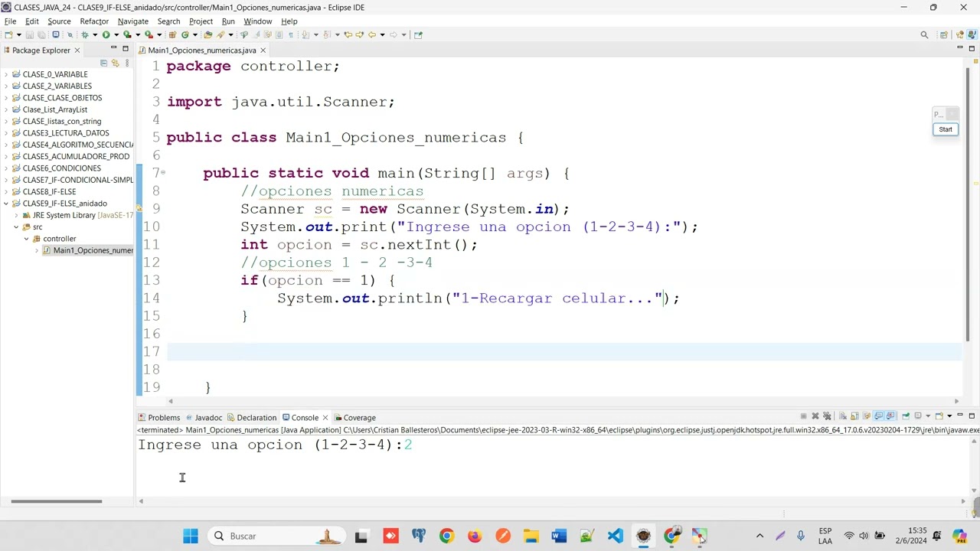
Task: Open Visual Studio Code from taskbar
Action: click(x=616, y=536)
